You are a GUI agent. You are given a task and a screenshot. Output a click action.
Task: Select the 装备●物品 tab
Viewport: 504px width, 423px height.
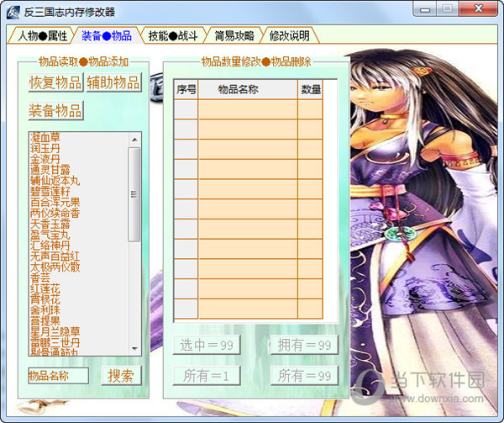(x=107, y=35)
